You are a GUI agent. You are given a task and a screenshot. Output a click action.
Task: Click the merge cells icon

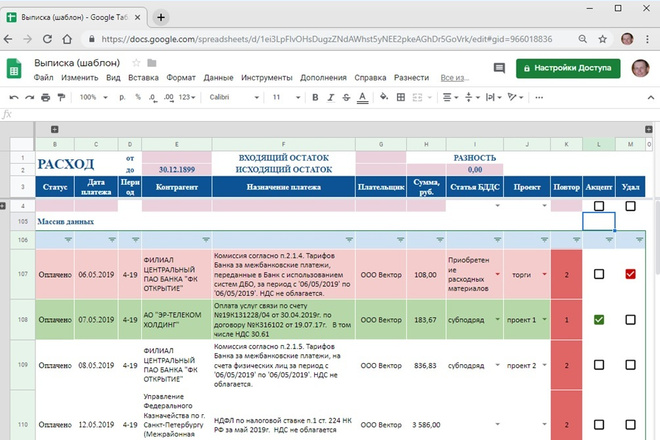pos(417,97)
